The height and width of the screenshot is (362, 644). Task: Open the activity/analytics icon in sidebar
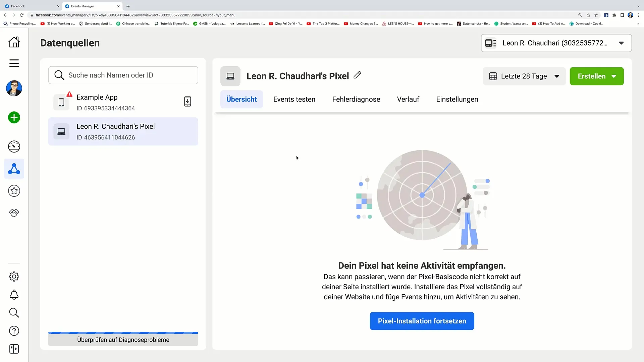(x=14, y=146)
